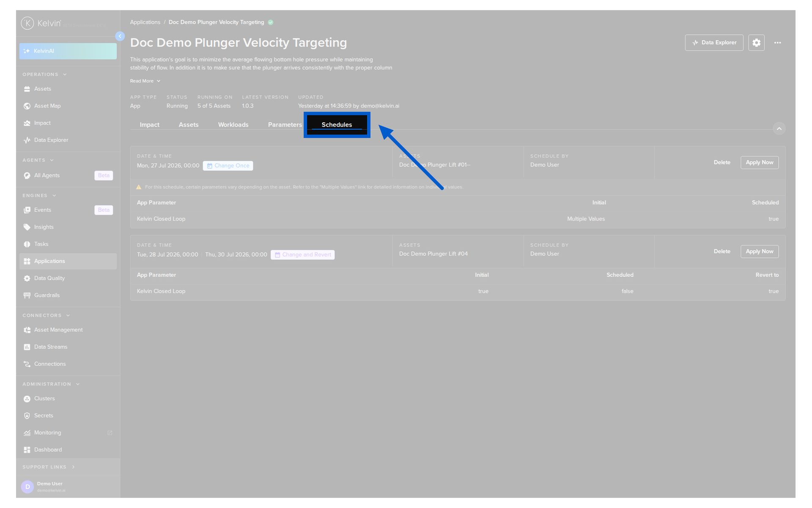
Task: Click the Data Explorer button at top right
Action: coord(714,43)
